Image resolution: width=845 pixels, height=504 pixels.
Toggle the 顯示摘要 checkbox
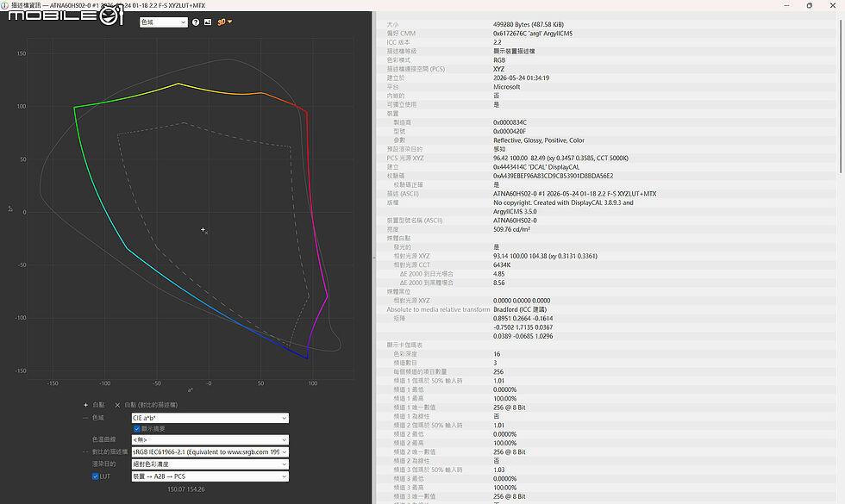pos(137,429)
